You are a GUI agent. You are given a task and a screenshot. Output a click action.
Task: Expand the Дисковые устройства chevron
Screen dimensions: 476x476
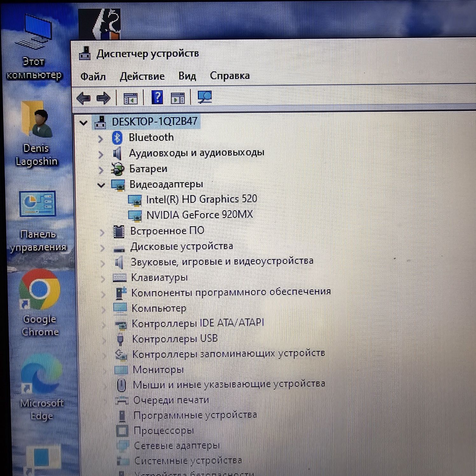tap(102, 248)
